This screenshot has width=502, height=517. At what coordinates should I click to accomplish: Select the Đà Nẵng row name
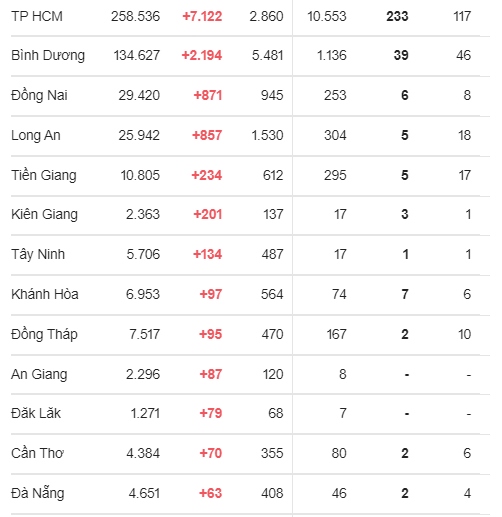pyautogui.click(x=38, y=493)
